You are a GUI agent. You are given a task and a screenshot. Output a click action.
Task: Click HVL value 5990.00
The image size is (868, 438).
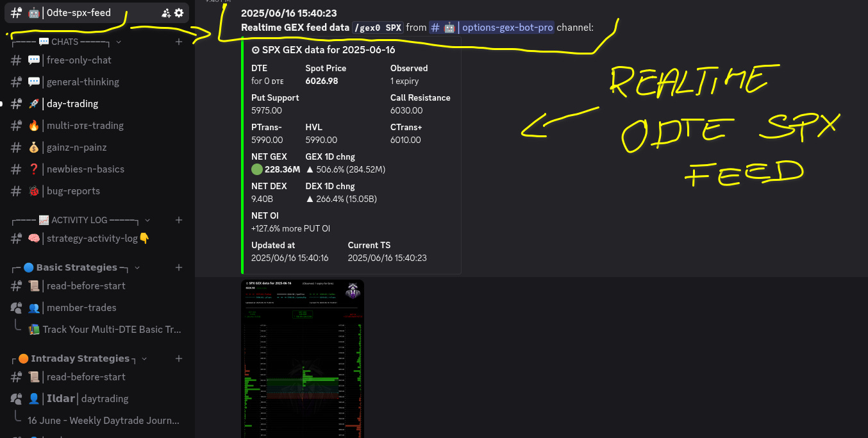pos(321,140)
